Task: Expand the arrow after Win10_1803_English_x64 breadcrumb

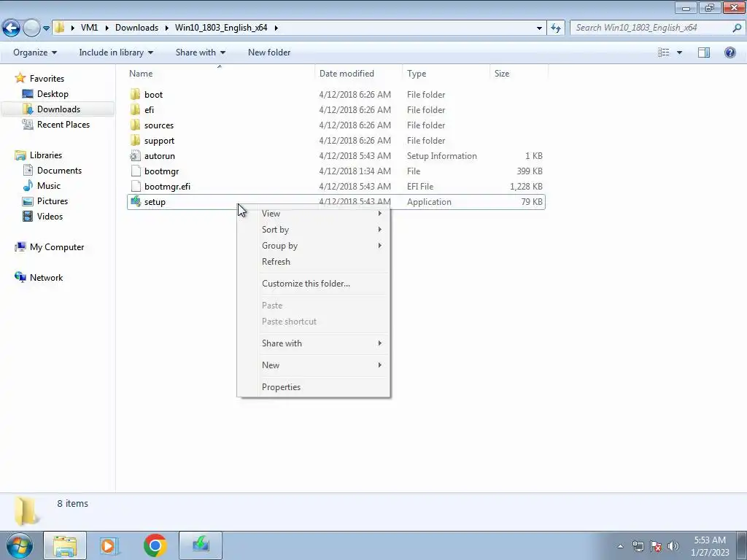Action: pyautogui.click(x=276, y=28)
